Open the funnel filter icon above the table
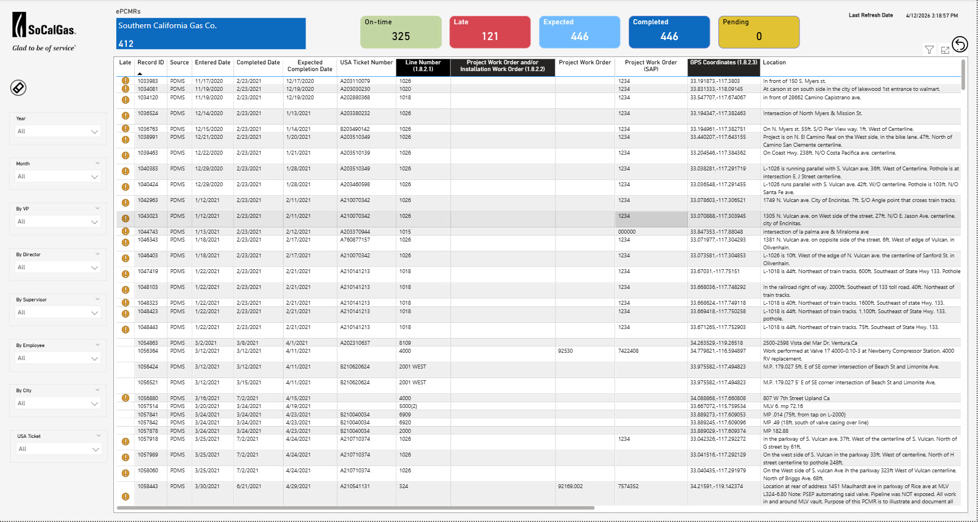Screen dimensions: 980x522 pyautogui.click(x=929, y=50)
